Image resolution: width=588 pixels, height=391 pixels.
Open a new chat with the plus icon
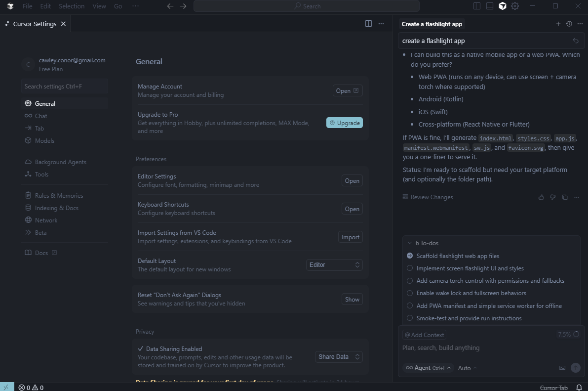(558, 23)
